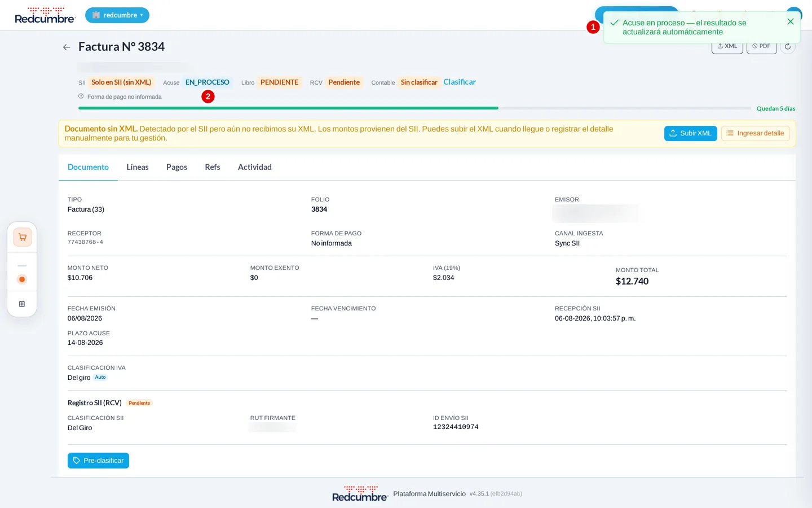812x508 pixels.
Task: Click the Redcumbre logo in the footer
Action: click(x=360, y=493)
